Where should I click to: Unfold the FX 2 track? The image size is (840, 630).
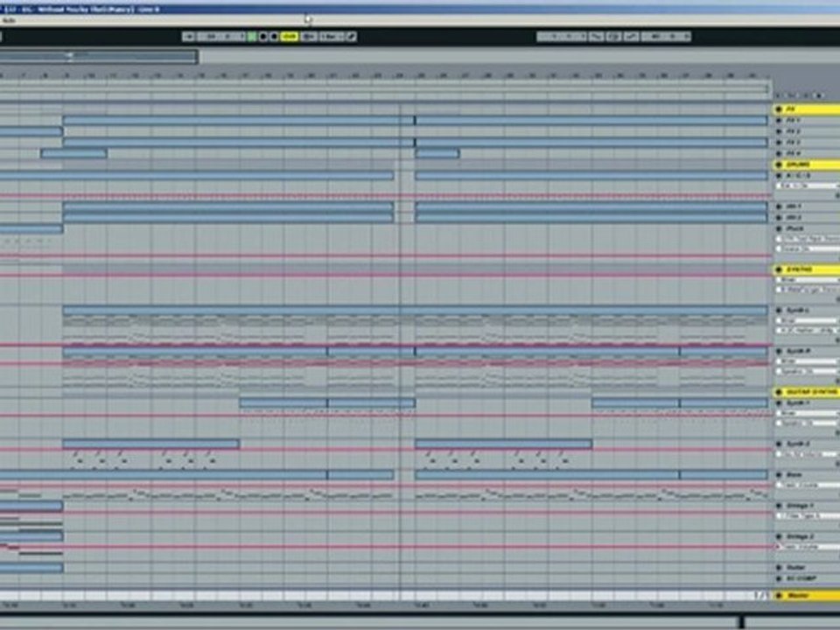click(x=779, y=131)
